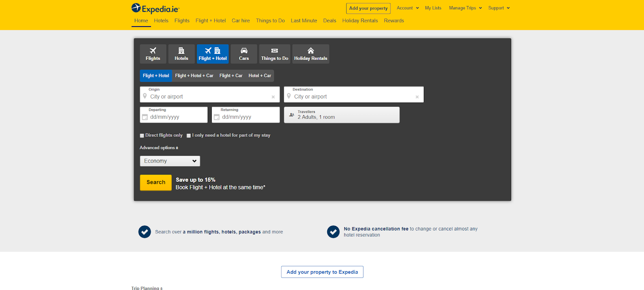Tick hotel for part of my stay checkbox
This screenshot has height=290, width=644.
[x=189, y=136]
